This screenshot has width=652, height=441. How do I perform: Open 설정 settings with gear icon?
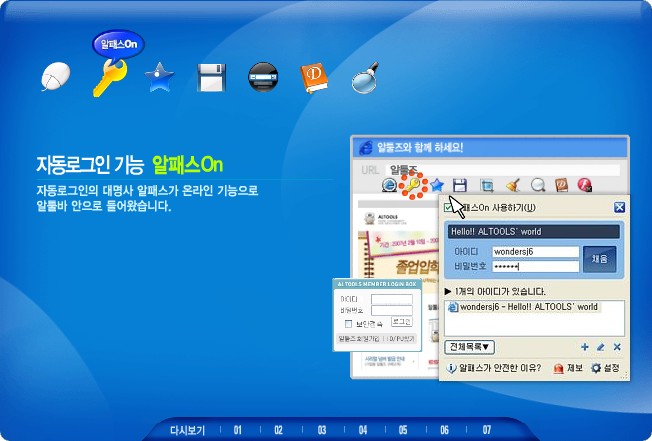(x=605, y=368)
